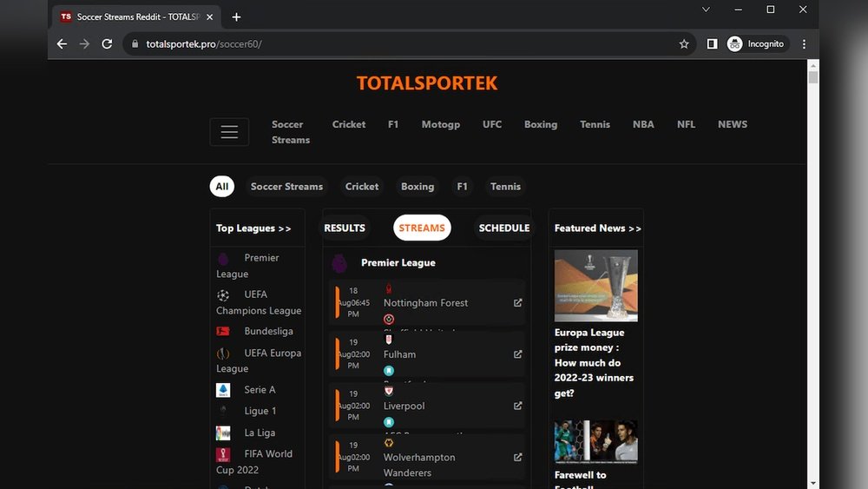Click the Europa League trophy thumbnail
Viewport: 868px width, 489px height.
click(x=595, y=286)
